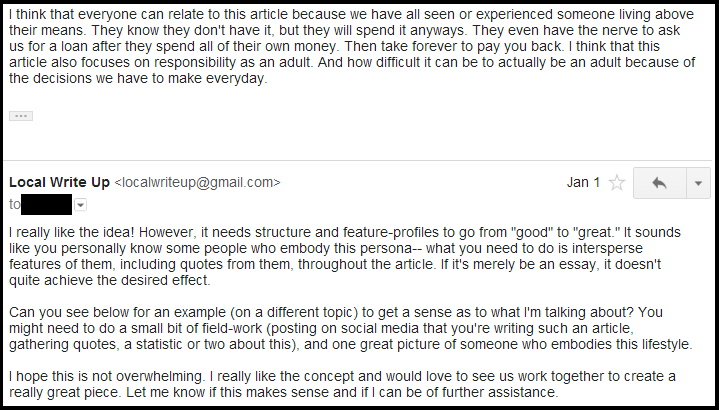Screen dimensions: 719x410
Task: Star the Local Write Up message
Action: pos(617,183)
